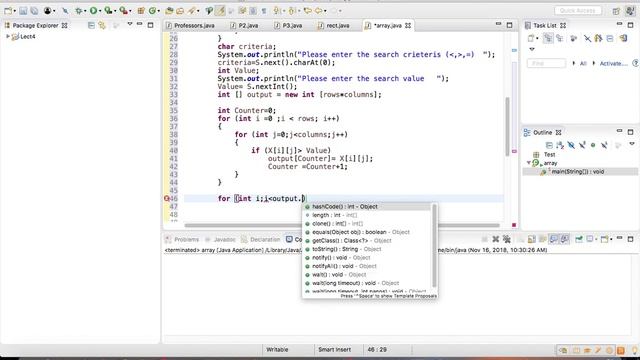Click the Save All toolbar icon
The image size is (640, 360).
point(34,11)
